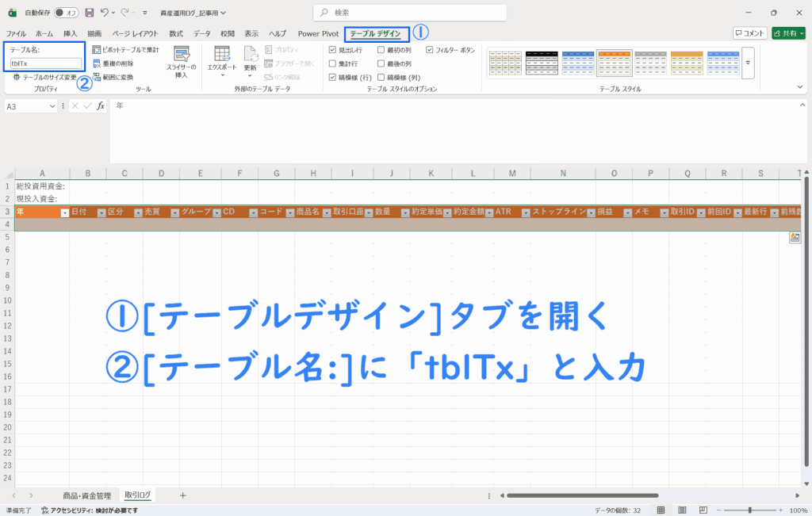Image resolution: width=812 pixels, height=516 pixels.
Task: Click 重複の削除 remove duplicates icon
Action: (97, 63)
